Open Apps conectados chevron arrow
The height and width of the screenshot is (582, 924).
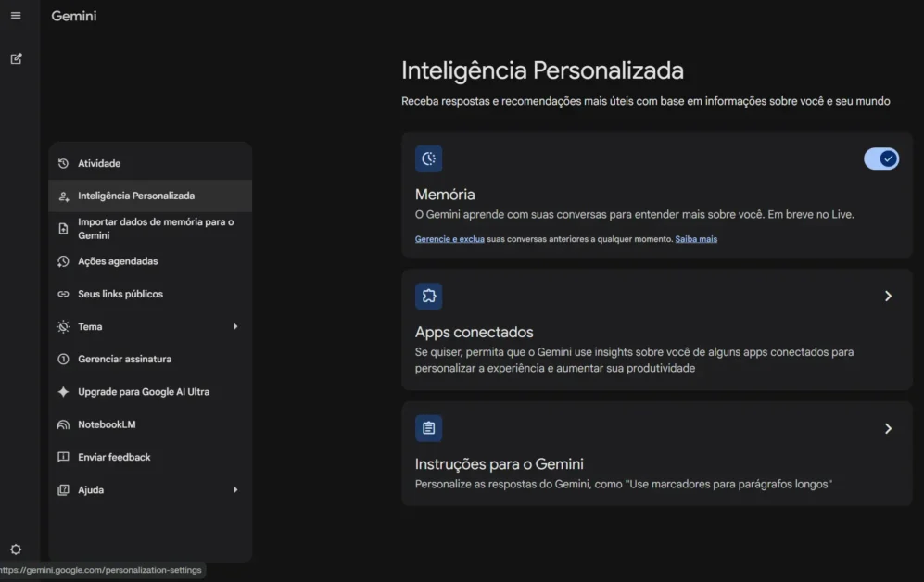pos(887,297)
